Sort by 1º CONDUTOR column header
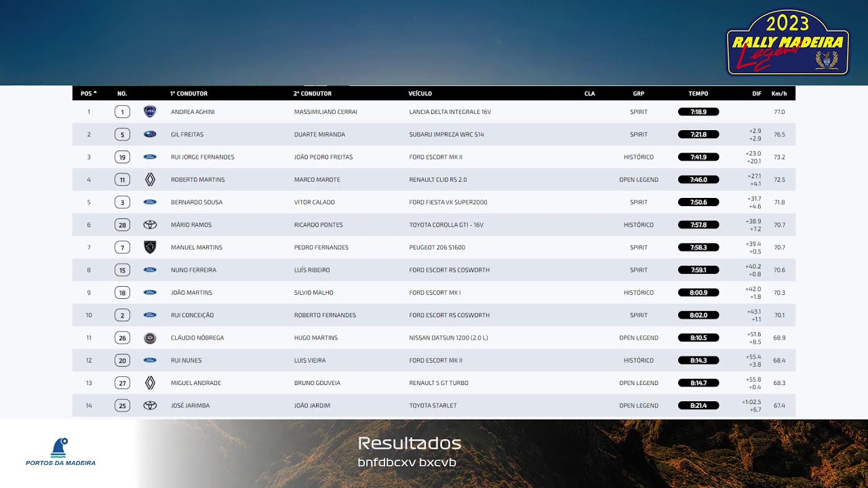 (x=189, y=94)
